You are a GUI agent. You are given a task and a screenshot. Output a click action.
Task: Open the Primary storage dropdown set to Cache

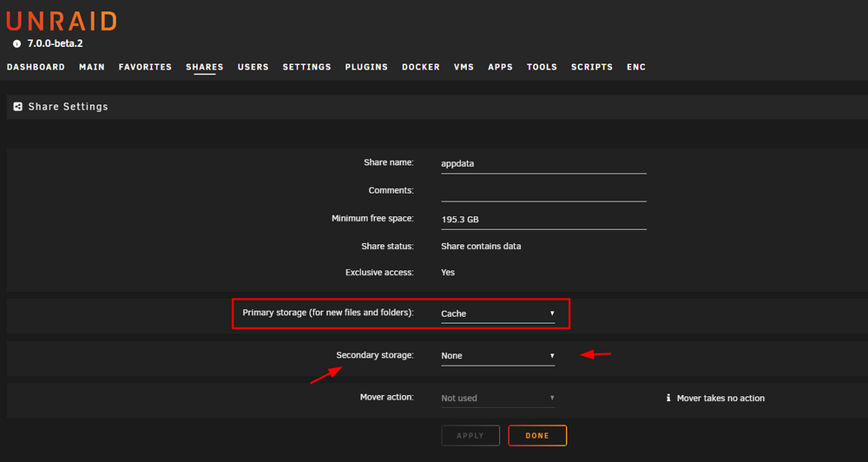(x=497, y=313)
